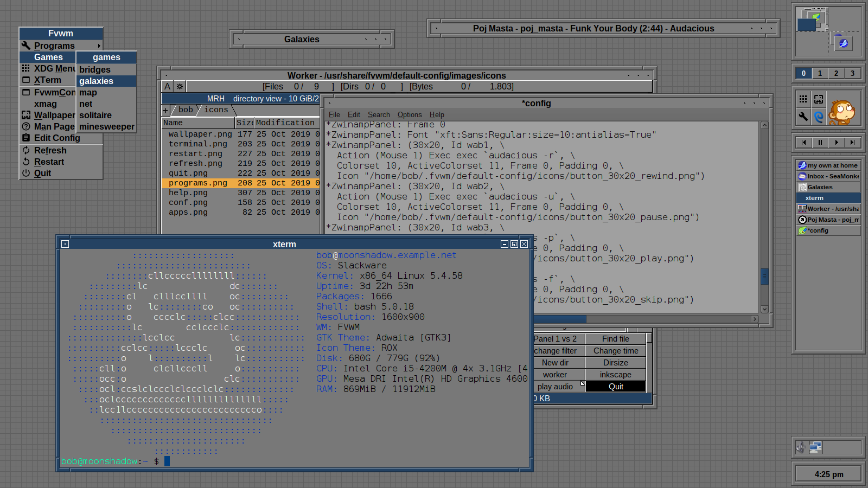The width and height of the screenshot is (868, 488).
Task: Open SeaMonkey via the blue 'e' icon
Action: 819,115
